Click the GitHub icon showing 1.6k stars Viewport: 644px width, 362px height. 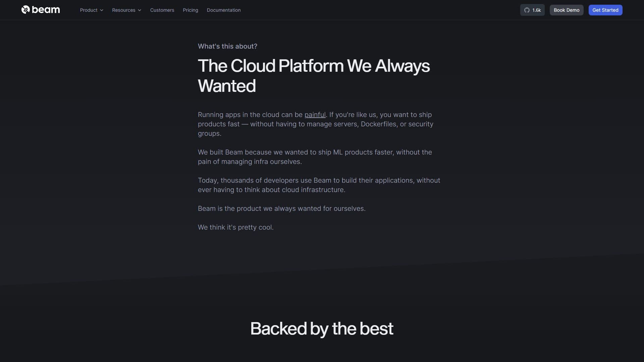tap(532, 10)
